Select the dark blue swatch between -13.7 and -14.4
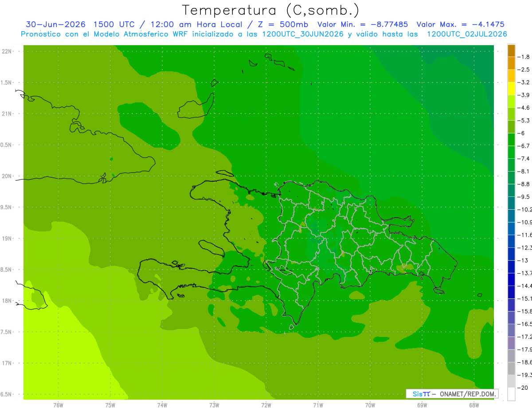The height and width of the screenshot is (411, 532). (511, 279)
